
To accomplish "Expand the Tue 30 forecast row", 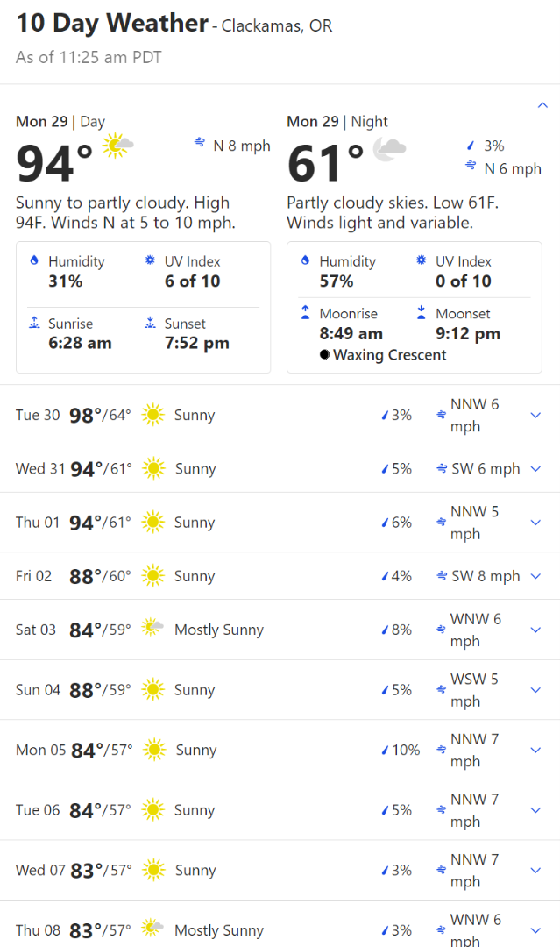I will 536,416.
